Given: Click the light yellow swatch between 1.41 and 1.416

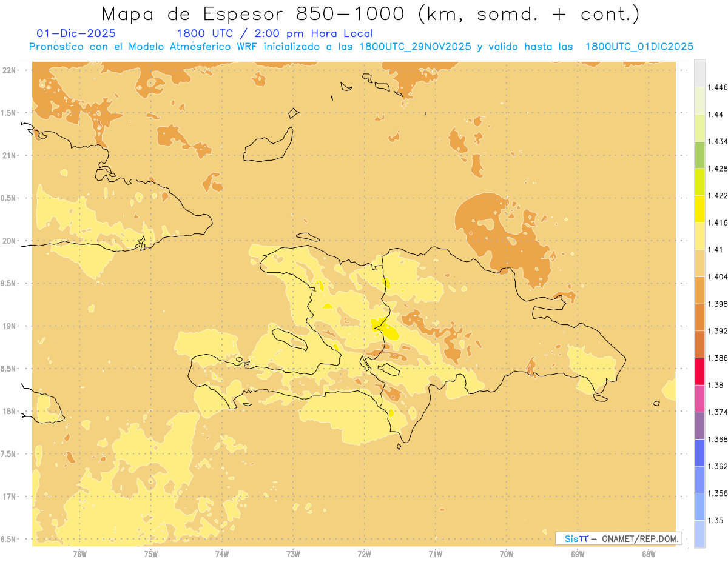Looking at the screenshot, I should 699,236.
